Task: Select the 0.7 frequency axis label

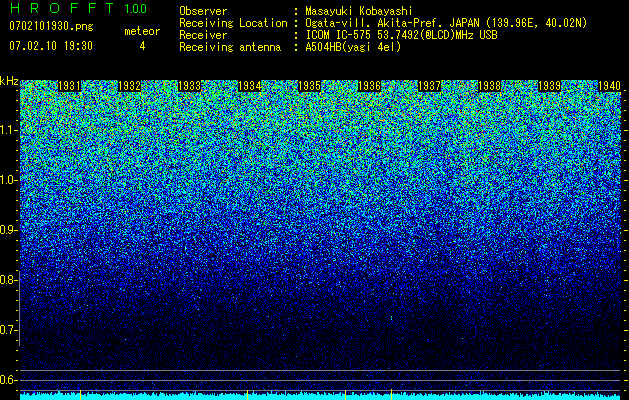Action: (x=7, y=330)
